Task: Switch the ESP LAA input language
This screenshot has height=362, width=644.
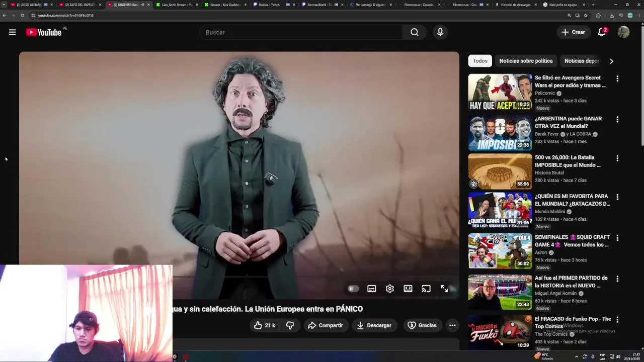Action: tap(602, 356)
